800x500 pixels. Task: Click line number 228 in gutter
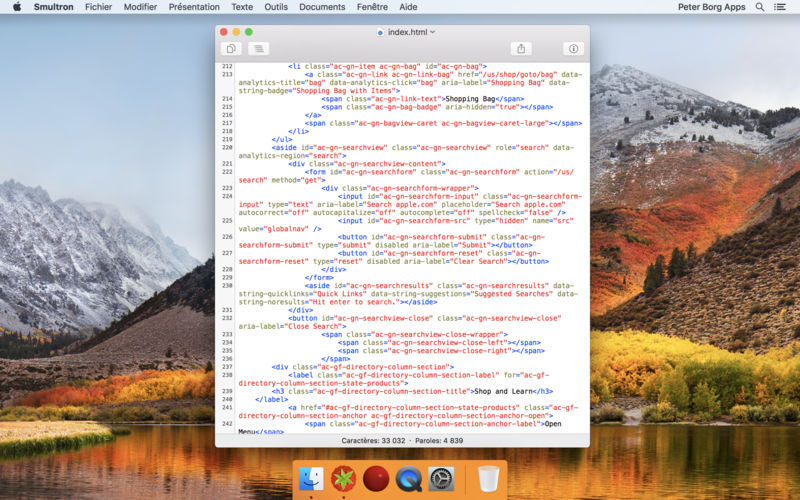pos(227,269)
